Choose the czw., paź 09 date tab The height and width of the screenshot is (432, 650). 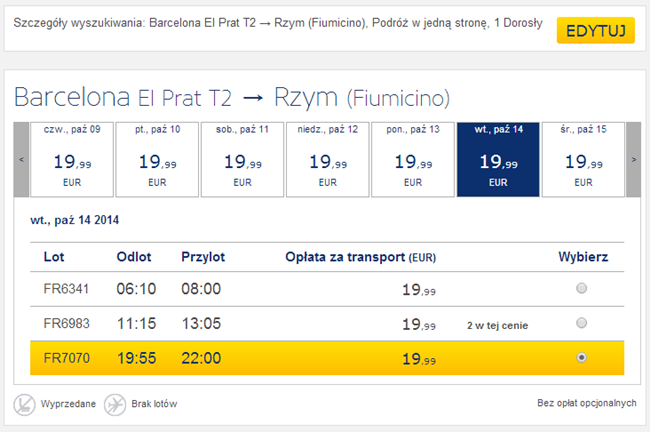pos(72,159)
